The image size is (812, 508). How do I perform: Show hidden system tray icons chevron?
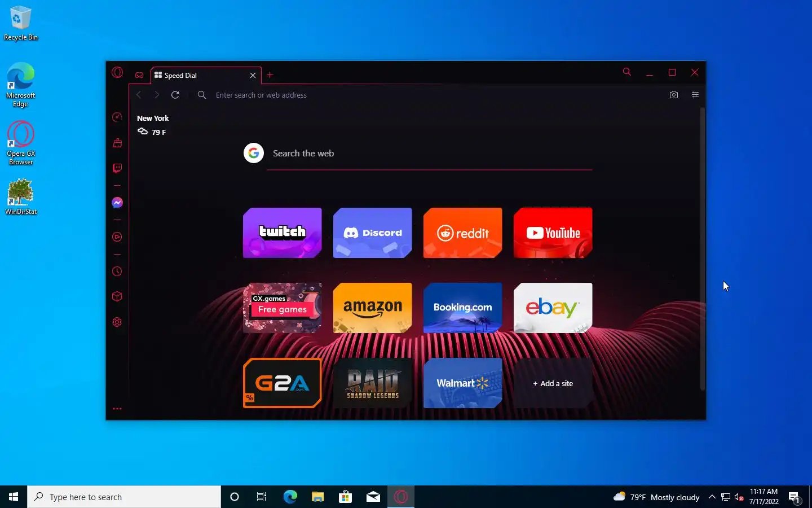point(712,497)
